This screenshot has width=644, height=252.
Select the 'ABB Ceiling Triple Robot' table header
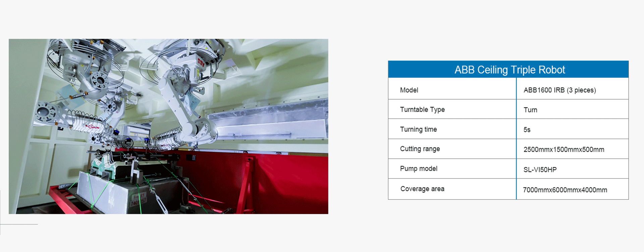pyautogui.click(x=508, y=70)
